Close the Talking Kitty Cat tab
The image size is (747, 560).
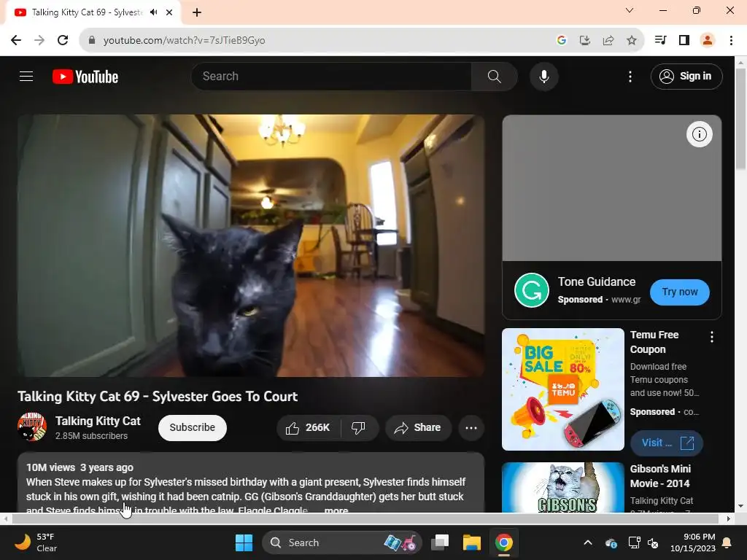click(x=169, y=12)
